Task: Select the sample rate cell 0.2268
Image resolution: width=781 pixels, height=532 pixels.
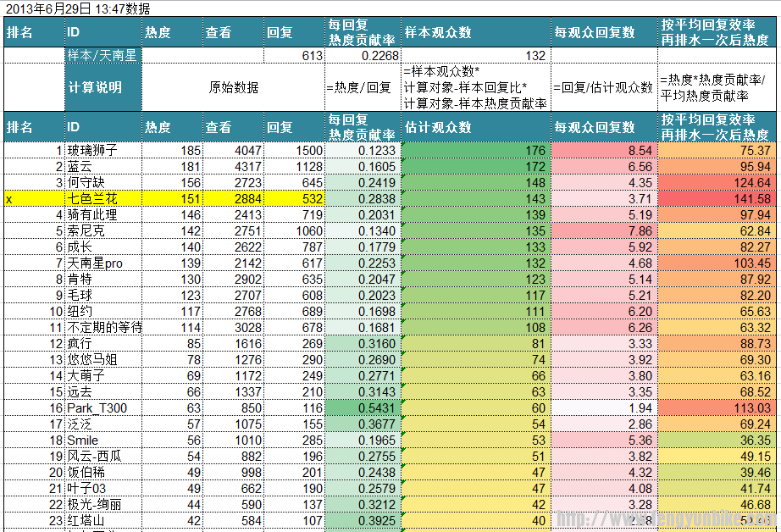Action: click(362, 55)
